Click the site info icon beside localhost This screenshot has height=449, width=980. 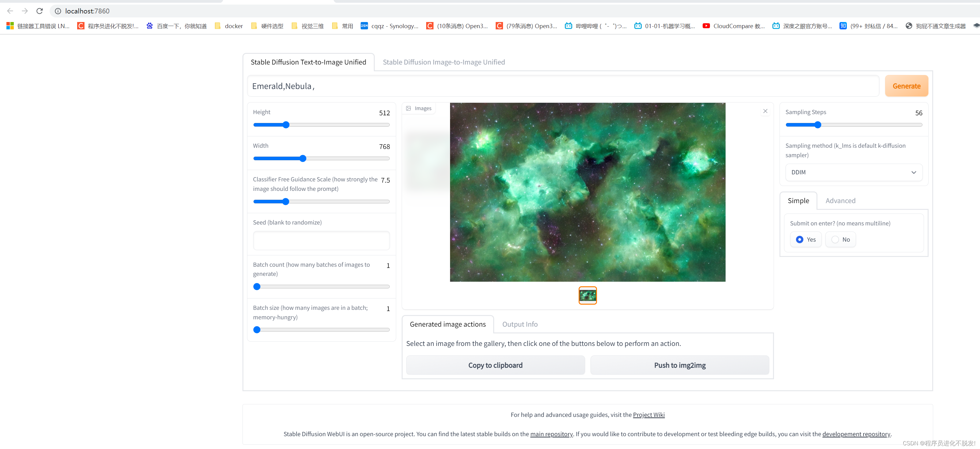click(x=58, y=11)
